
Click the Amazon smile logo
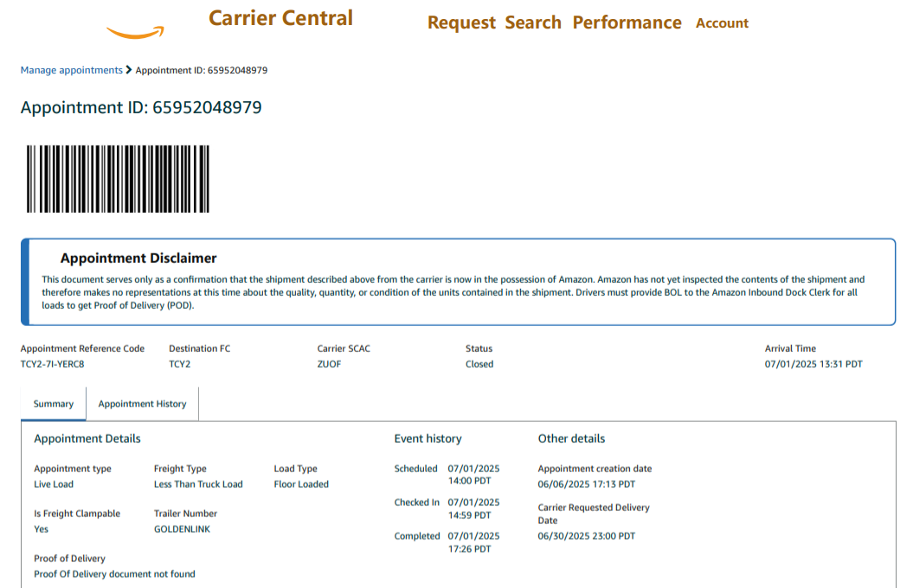135,33
